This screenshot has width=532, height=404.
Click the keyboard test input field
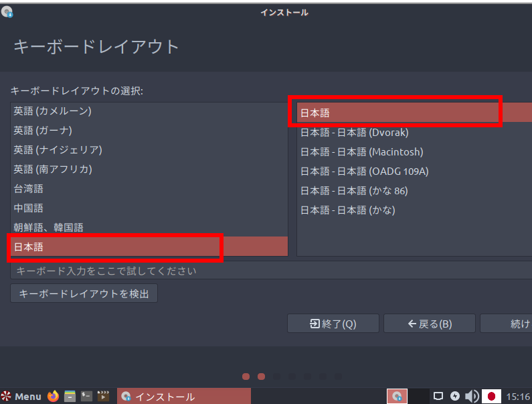coord(271,271)
